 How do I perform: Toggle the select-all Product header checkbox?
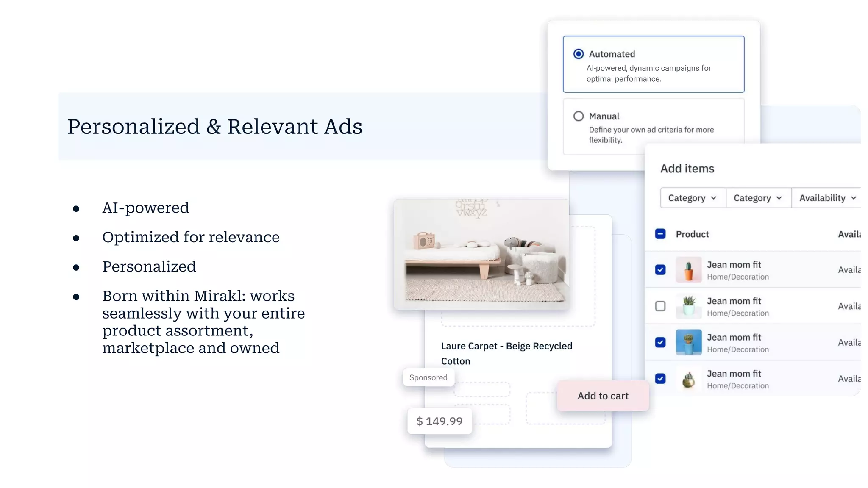(660, 234)
